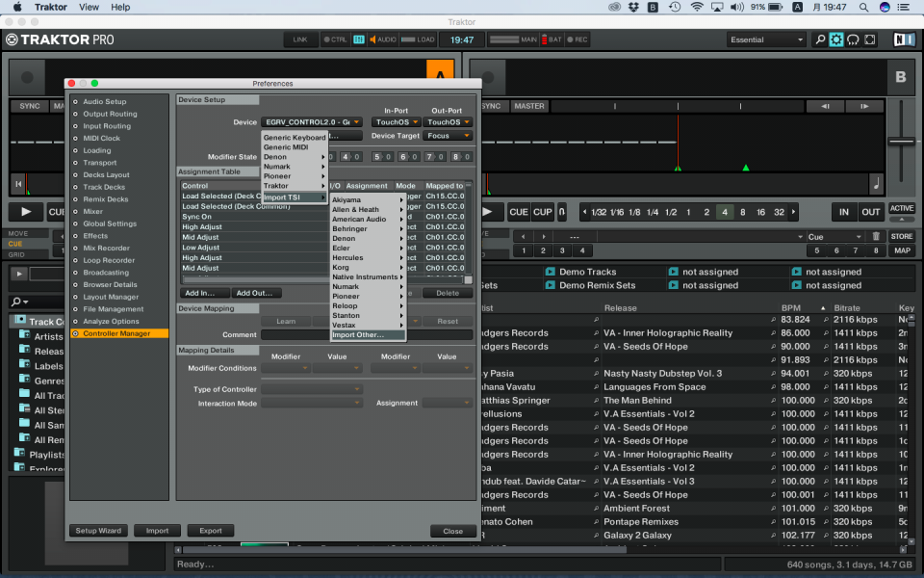Viewport: 924px width, 578px height.
Task: Click the Delete button in Assignment Table
Action: [448, 293]
